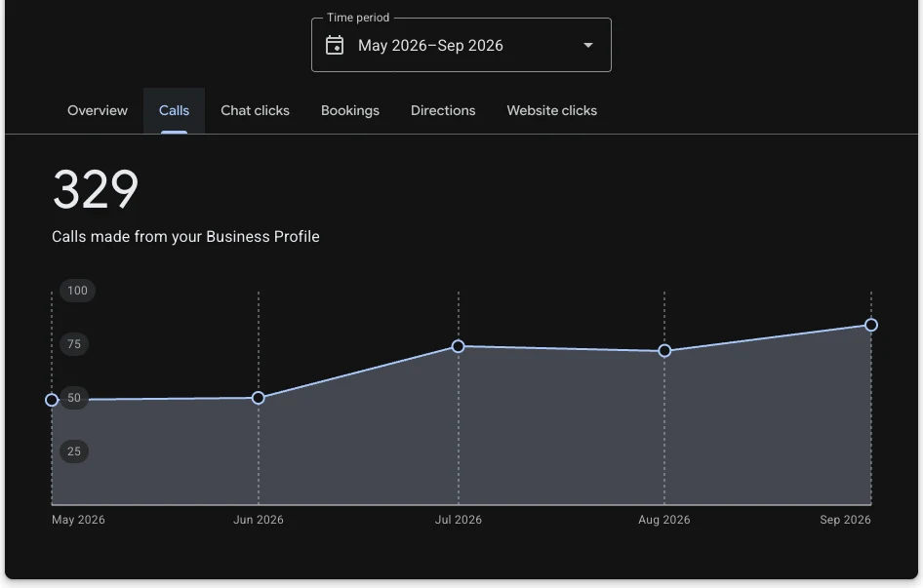
Task: Go to the Bookings tab
Action: click(349, 110)
